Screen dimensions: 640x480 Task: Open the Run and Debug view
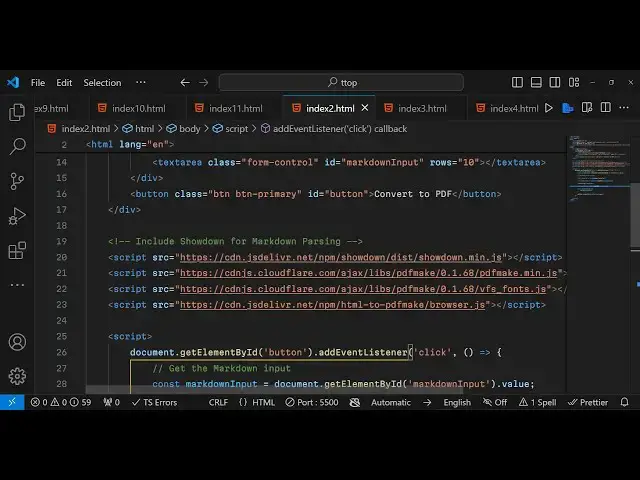[x=17, y=216]
